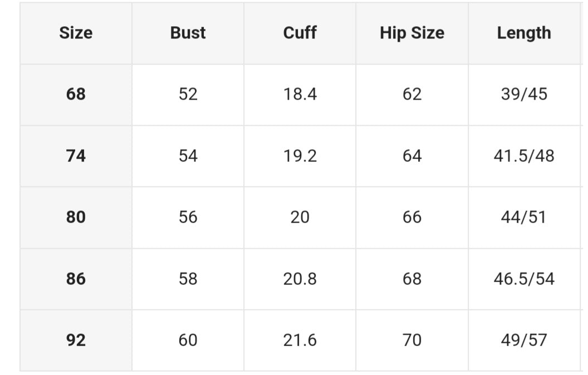Viewport: 588px width, 375px height.
Task: Click the Size column header
Action: pyautogui.click(x=76, y=33)
